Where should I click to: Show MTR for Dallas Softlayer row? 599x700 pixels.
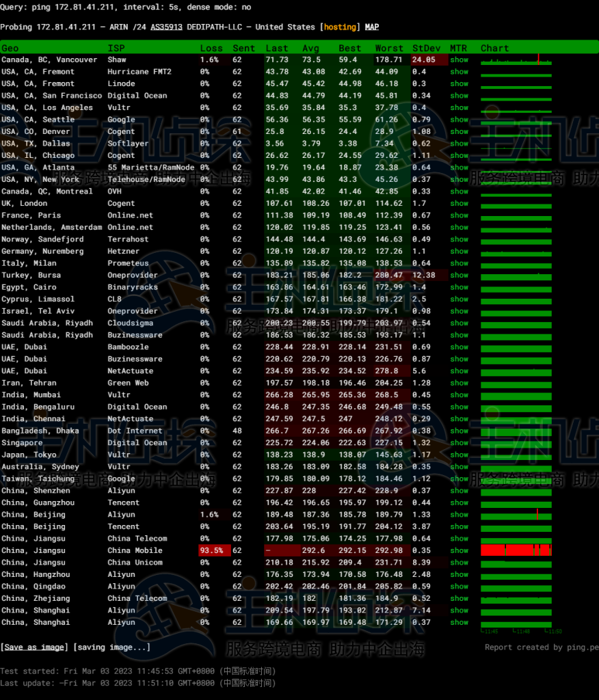click(x=459, y=144)
